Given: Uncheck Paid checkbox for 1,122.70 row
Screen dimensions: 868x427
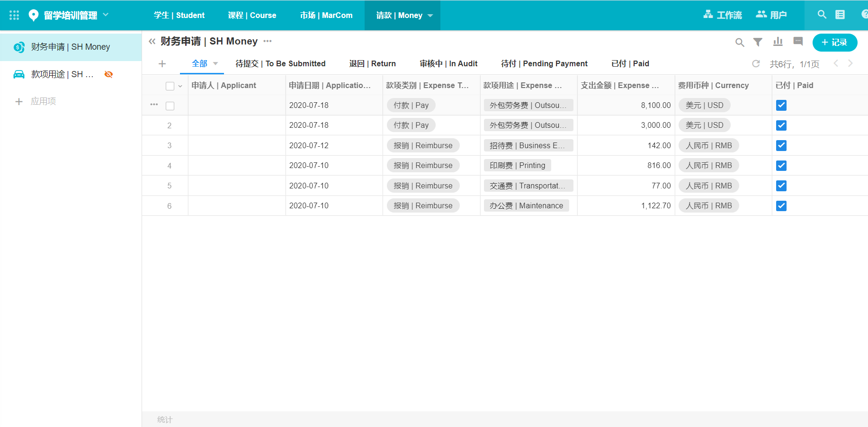Looking at the screenshot, I should point(781,206).
